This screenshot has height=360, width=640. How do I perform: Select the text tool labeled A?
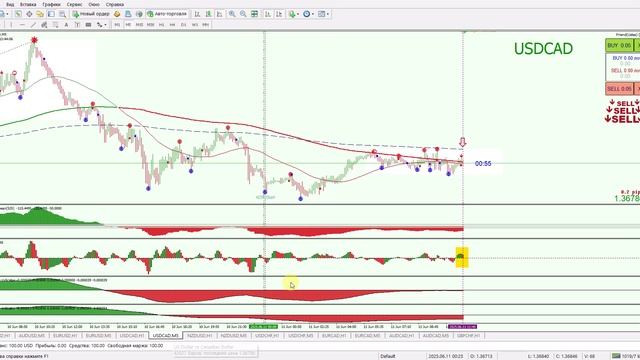pyautogui.click(x=66, y=25)
